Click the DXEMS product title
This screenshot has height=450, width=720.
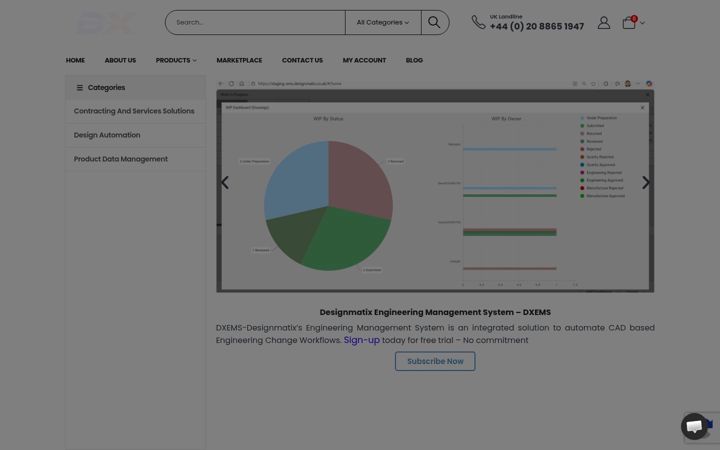pyautogui.click(x=435, y=312)
